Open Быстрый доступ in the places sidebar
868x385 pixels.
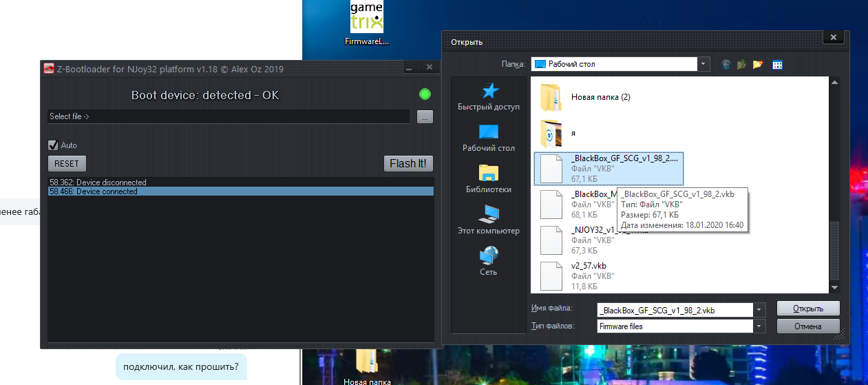tap(488, 96)
